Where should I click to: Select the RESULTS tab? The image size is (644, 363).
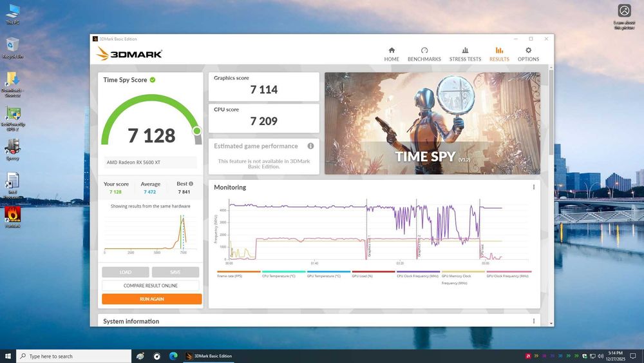[499, 54]
